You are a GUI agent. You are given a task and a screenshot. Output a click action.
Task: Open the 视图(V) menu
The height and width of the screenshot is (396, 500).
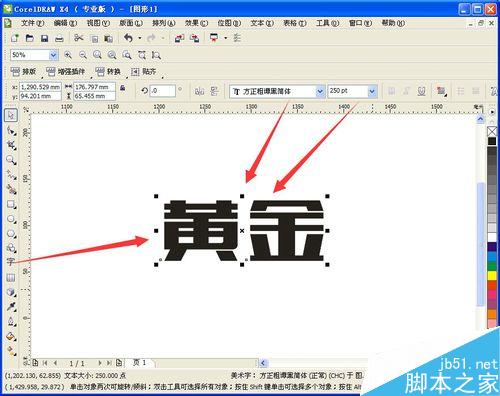[98, 23]
